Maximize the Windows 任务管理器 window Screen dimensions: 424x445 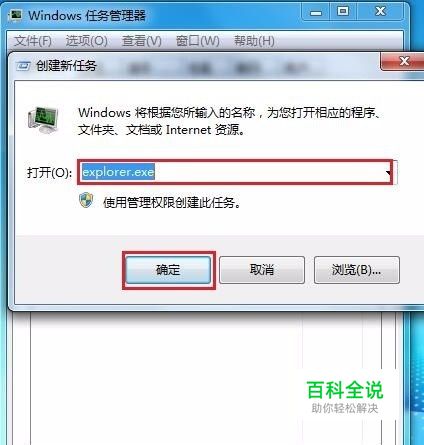pyautogui.click(x=343, y=12)
